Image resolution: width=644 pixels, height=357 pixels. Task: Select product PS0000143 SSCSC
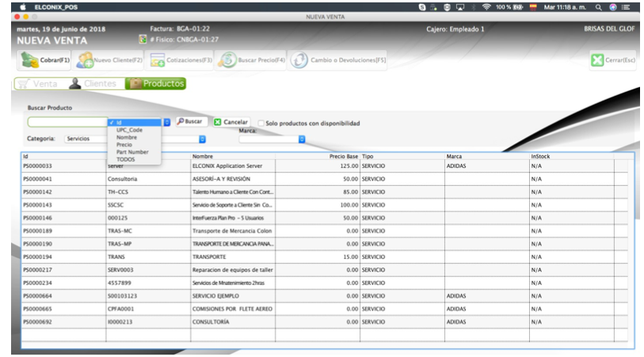click(325, 205)
